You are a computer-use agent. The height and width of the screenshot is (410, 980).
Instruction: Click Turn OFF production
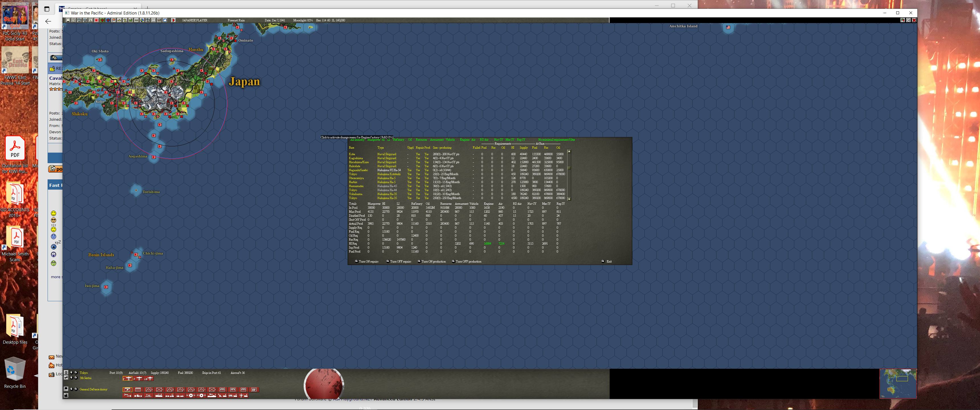pyautogui.click(x=468, y=262)
